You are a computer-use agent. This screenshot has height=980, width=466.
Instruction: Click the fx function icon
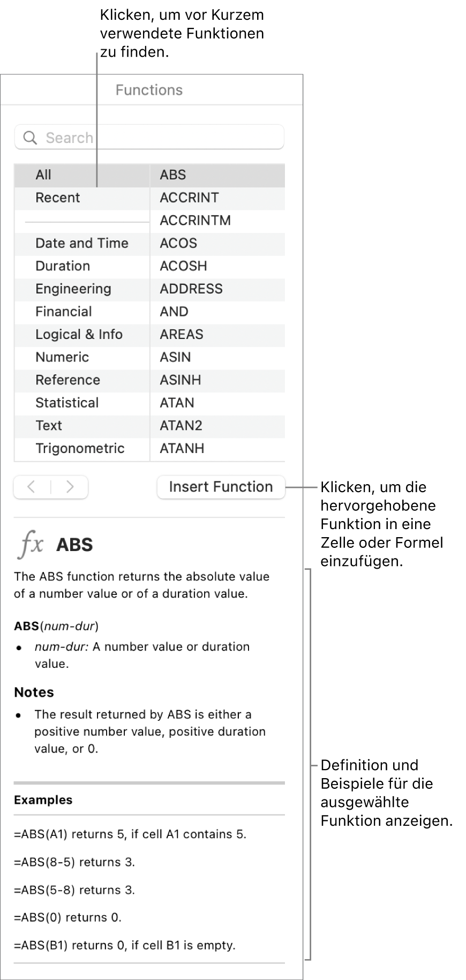(31, 544)
